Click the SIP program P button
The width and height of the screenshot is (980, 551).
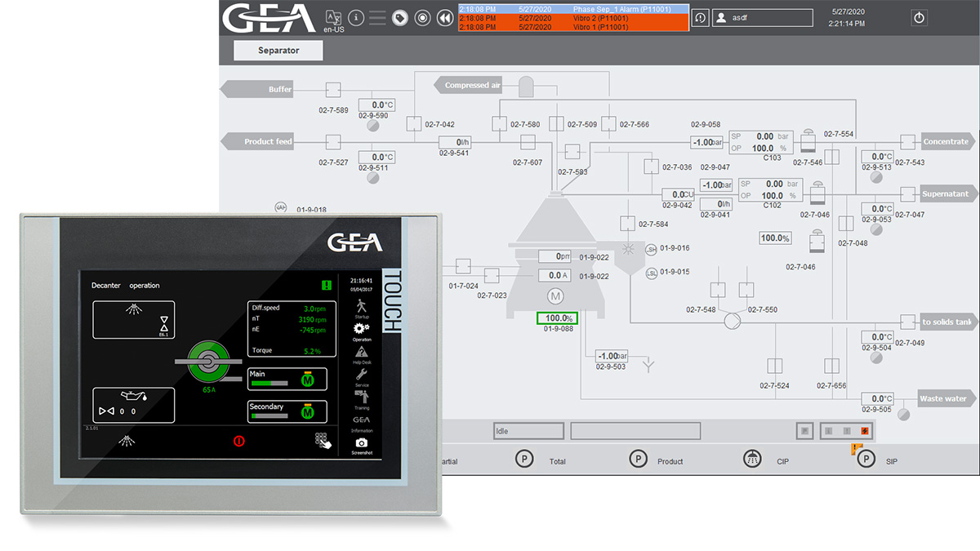pyautogui.click(x=865, y=459)
